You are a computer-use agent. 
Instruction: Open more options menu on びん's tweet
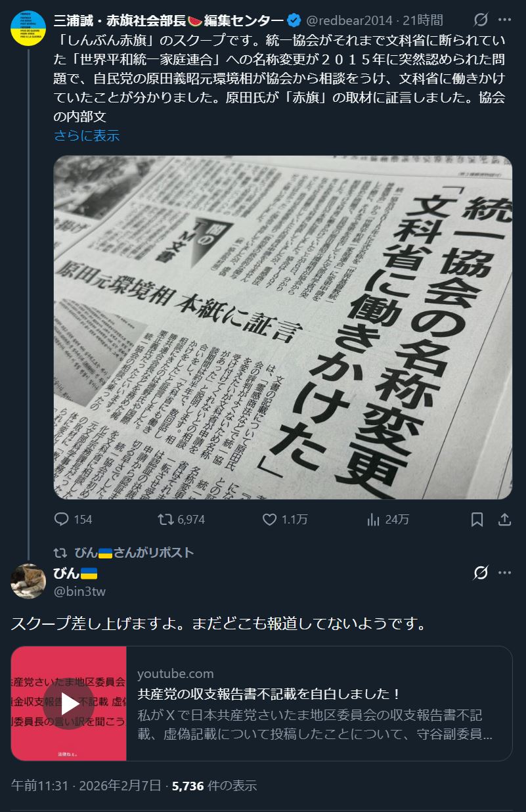coord(504,573)
